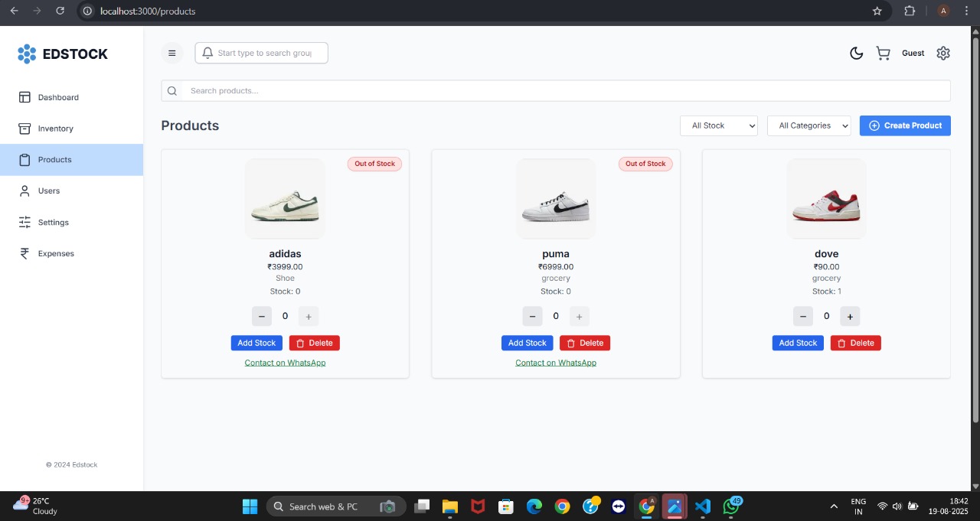
Task: Click the notification bell icon
Action: [x=207, y=54]
